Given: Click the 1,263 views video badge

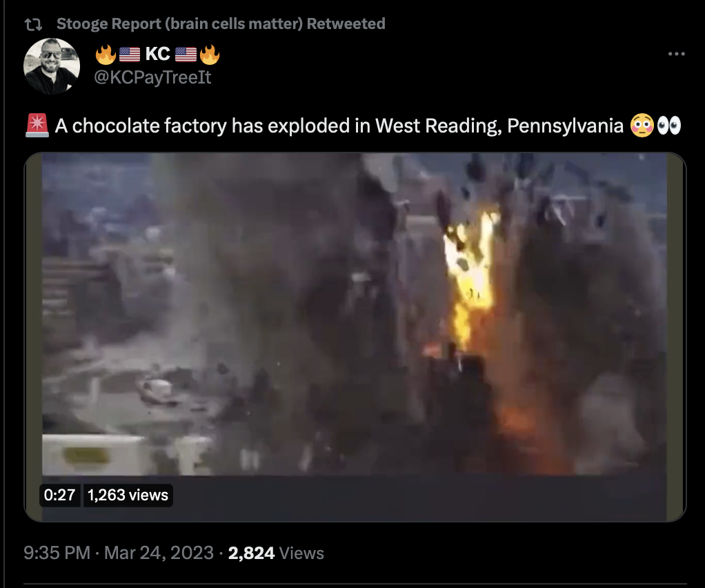Looking at the screenshot, I should [128, 495].
